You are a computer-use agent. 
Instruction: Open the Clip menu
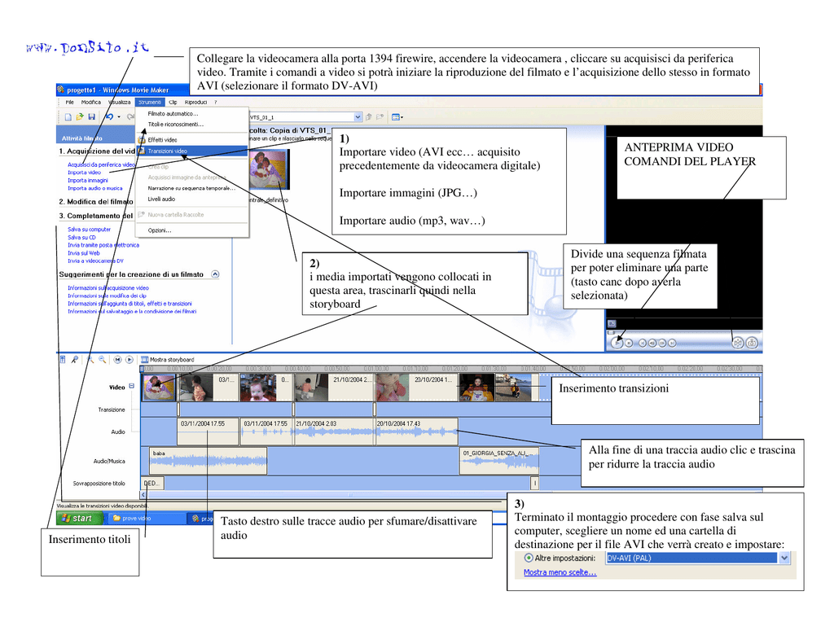tap(173, 102)
